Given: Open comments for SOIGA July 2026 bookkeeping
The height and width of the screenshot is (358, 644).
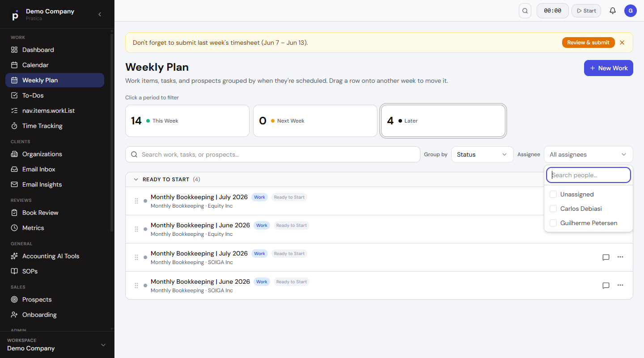Looking at the screenshot, I should (606, 257).
